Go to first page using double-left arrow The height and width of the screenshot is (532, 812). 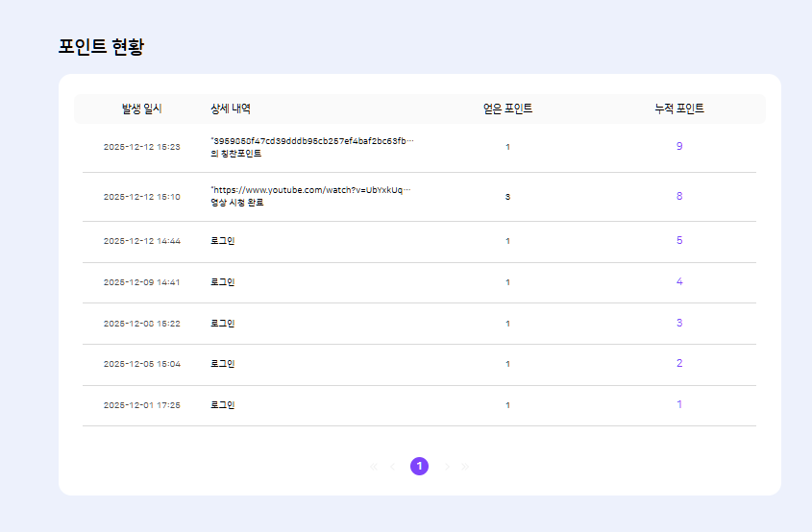pyautogui.click(x=373, y=467)
